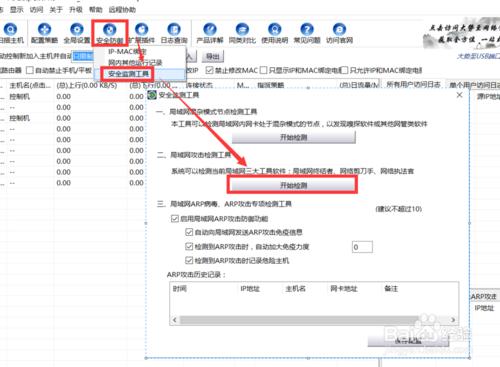Toggle 检测到ARP攻击时自动加大免疫力度 checkbox

click(x=189, y=246)
